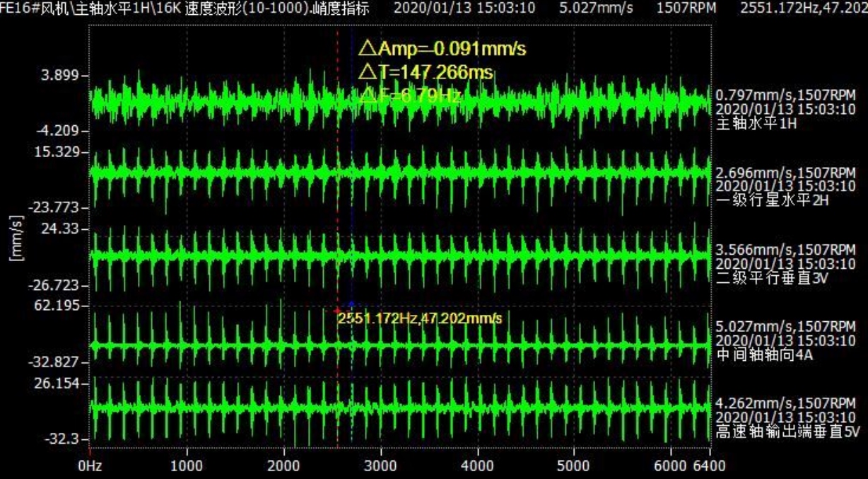The height and width of the screenshot is (479, 868).
Task: Click the 6400 end tick on X-axis
Action: tap(709, 466)
